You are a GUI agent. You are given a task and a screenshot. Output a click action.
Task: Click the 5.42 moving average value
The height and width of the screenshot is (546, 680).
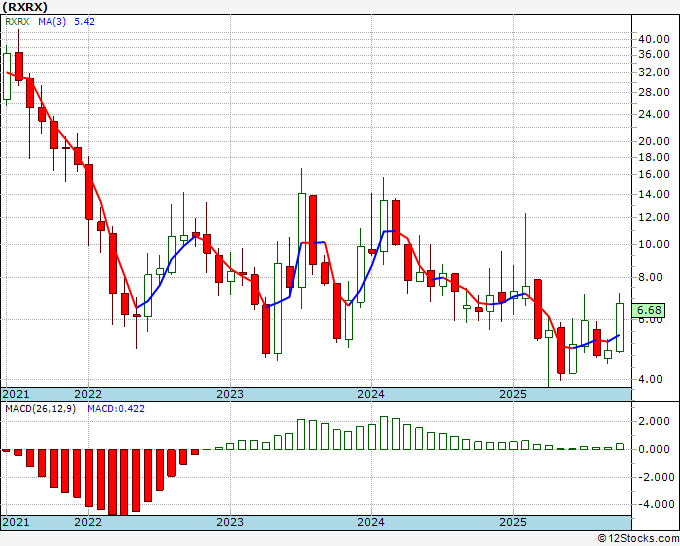(85, 22)
